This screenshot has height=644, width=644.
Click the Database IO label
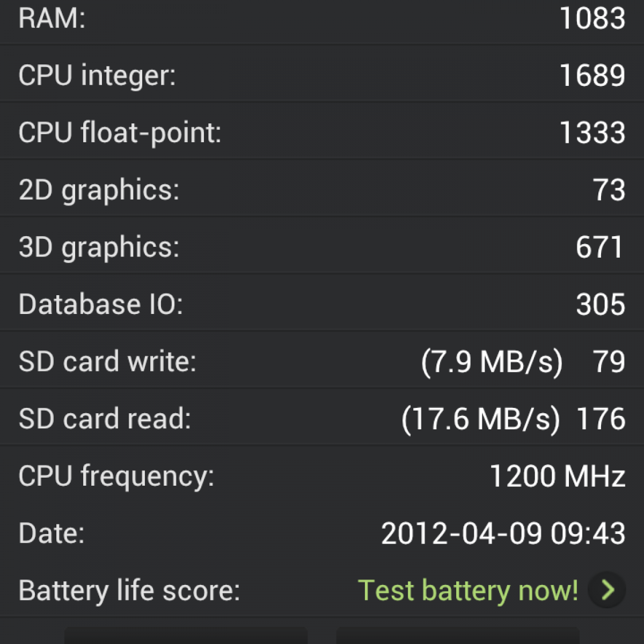coord(100,304)
